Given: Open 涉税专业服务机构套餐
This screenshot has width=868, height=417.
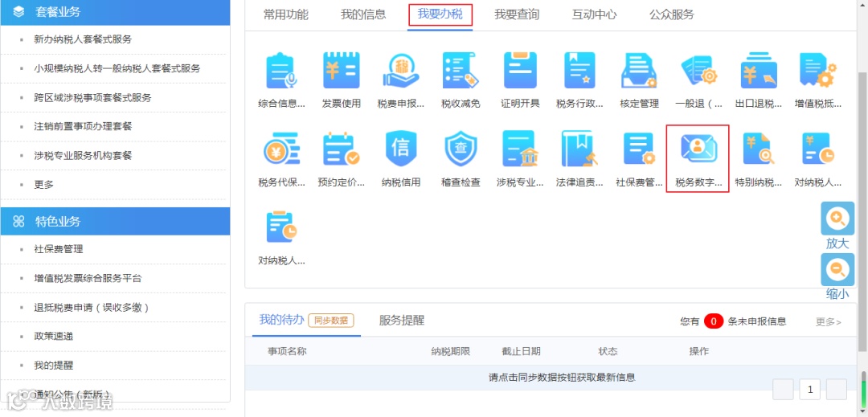Looking at the screenshot, I should (x=83, y=156).
